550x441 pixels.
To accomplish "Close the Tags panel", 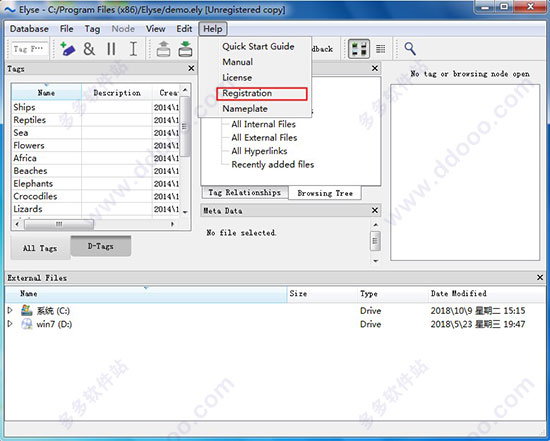I will point(191,68).
